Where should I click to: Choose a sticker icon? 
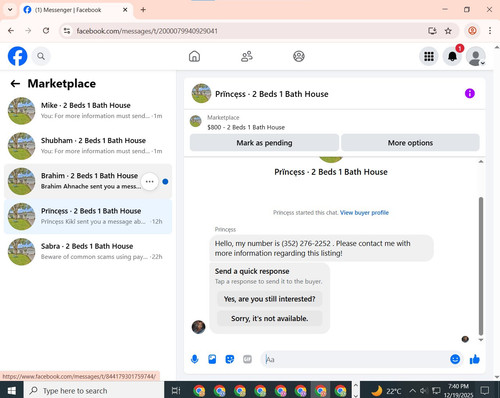click(230, 359)
